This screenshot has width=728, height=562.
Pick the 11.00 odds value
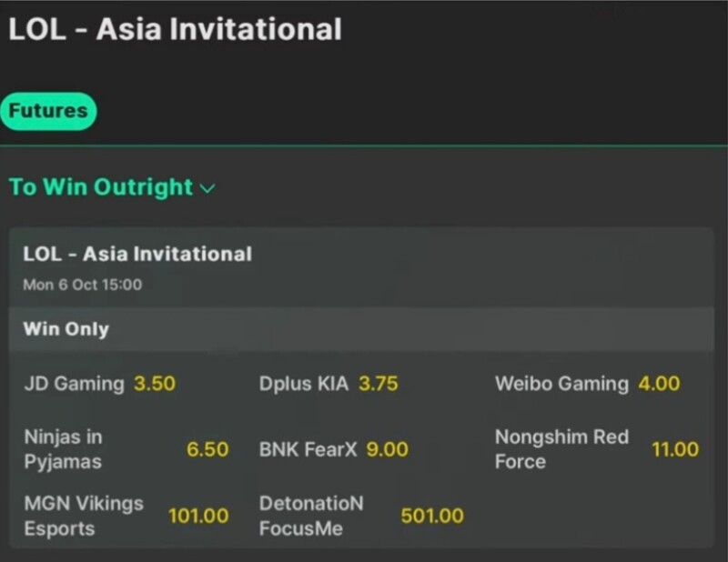pyautogui.click(x=675, y=449)
